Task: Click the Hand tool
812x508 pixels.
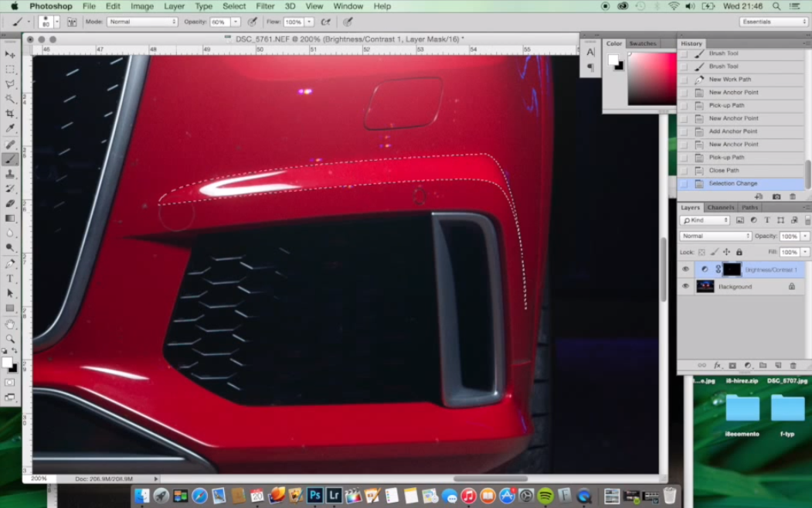Action: click(10, 324)
